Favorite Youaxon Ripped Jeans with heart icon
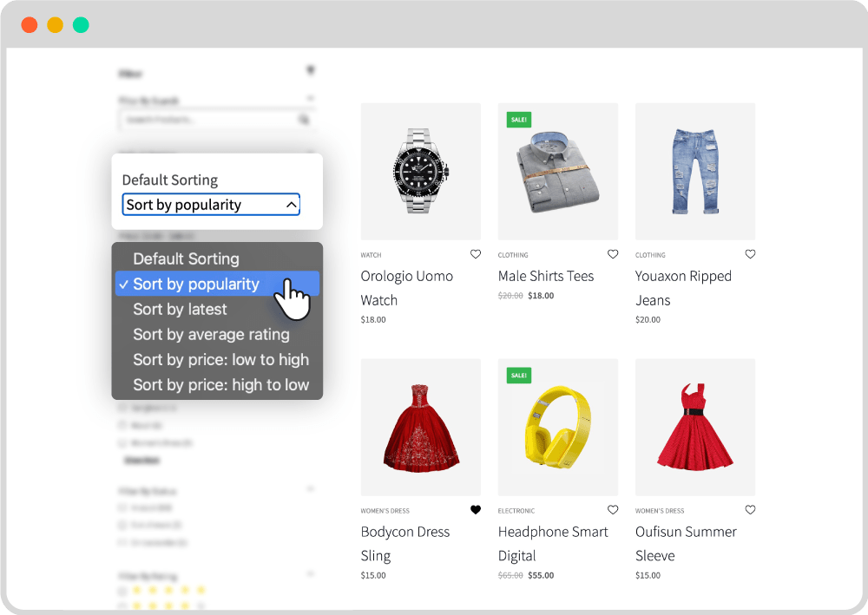Image resolution: width=868 pixels, height=615 pixels. [x=750, y=254]
